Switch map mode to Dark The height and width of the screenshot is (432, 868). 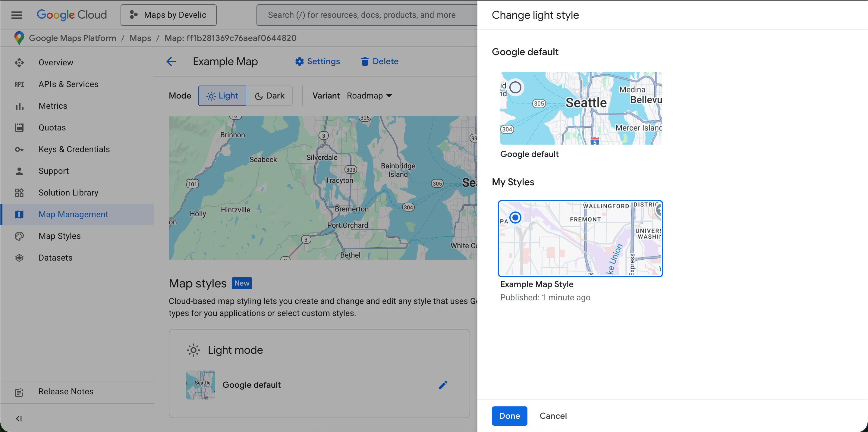[269, 95]
